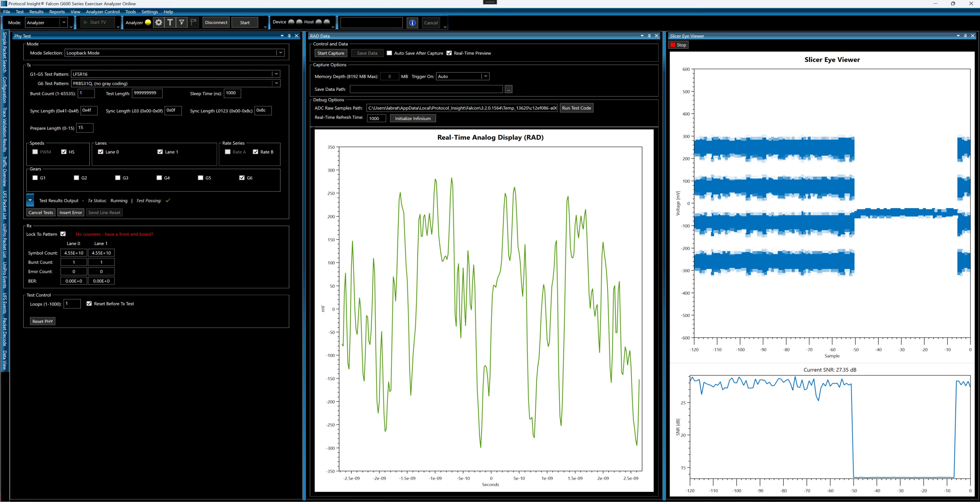980x502 pixels.
Task: Click the Real-Time Refresh Time field
Action: 376,118
